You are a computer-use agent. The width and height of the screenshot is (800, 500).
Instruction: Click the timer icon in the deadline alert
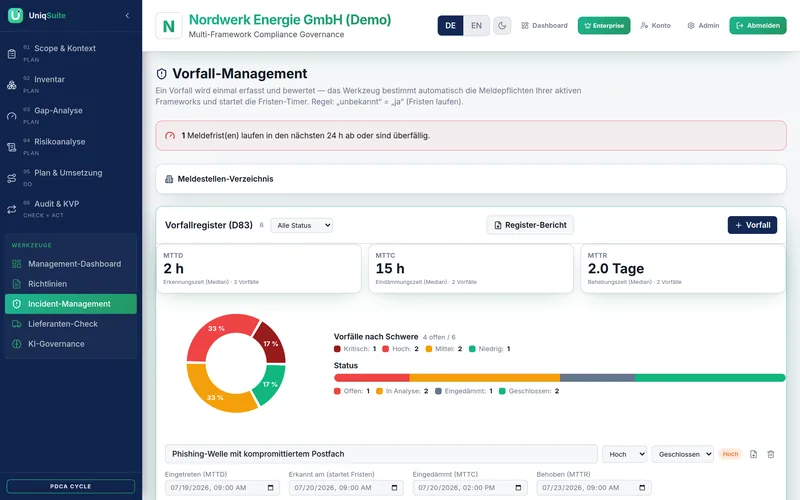(170, 136)
